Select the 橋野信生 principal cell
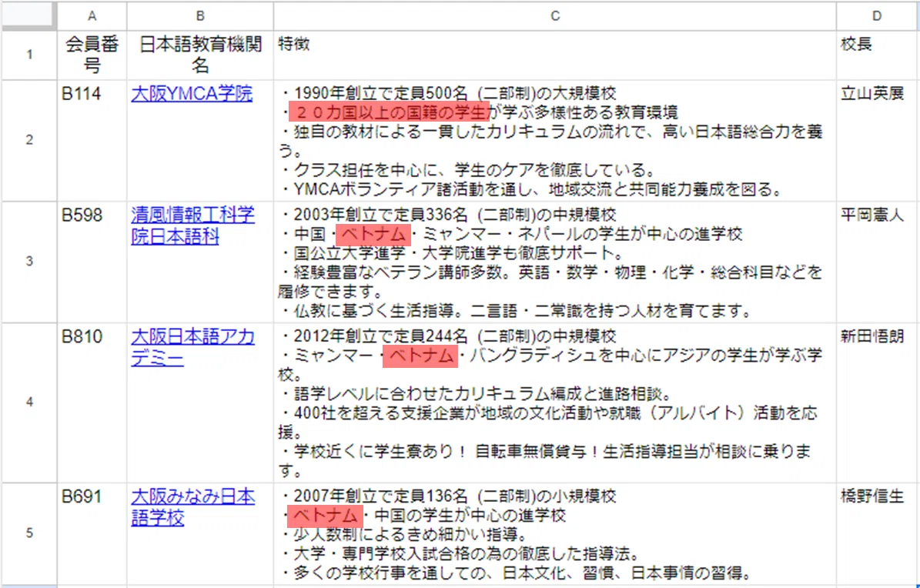The height and width of the screenshot is (588, 920). click(877, 533)
